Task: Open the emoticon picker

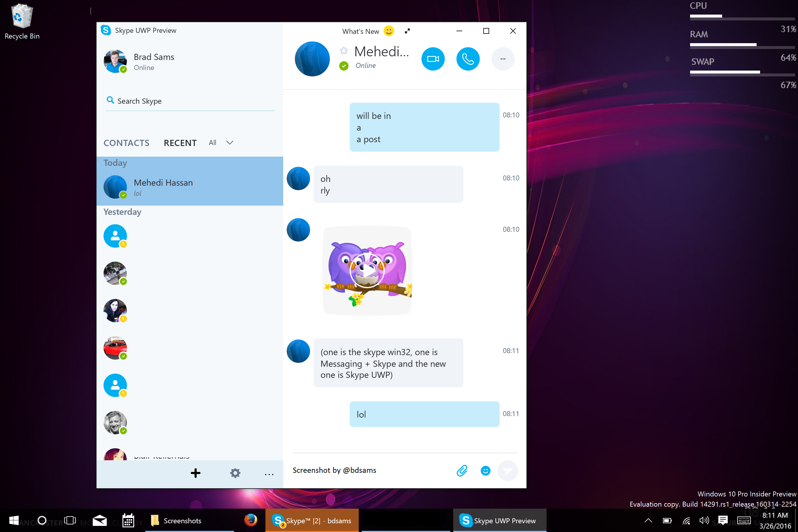Action: point(486,470)
